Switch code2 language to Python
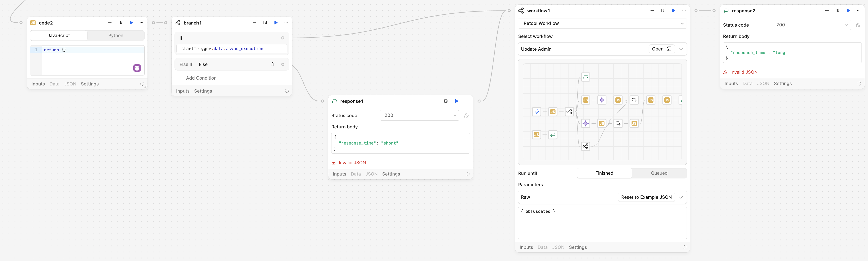This screenshot has height=261, width=868. (116, 35)
